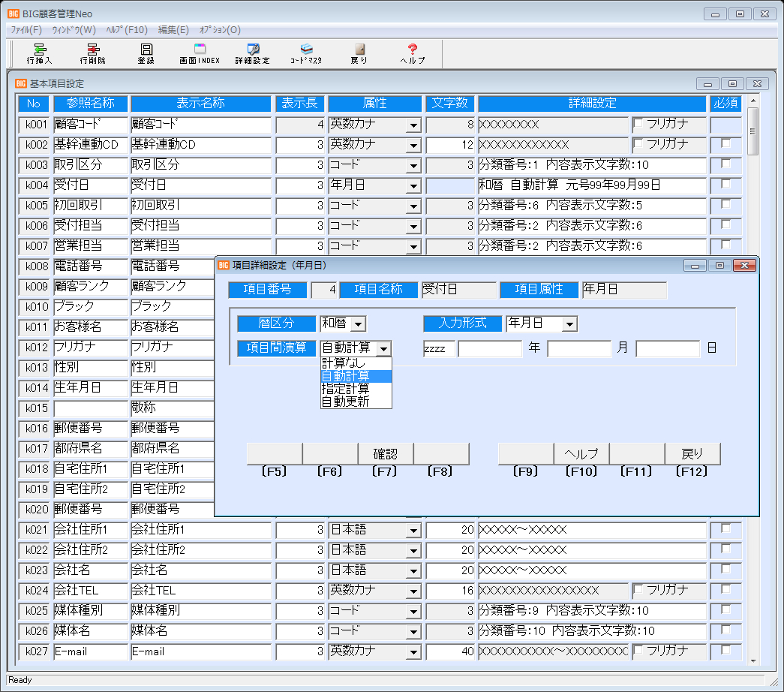The image size is (784, 692).
Task: Click 参照名称 field of k027 E-mail
Action: pyautogui.click(x=91, y=651)
